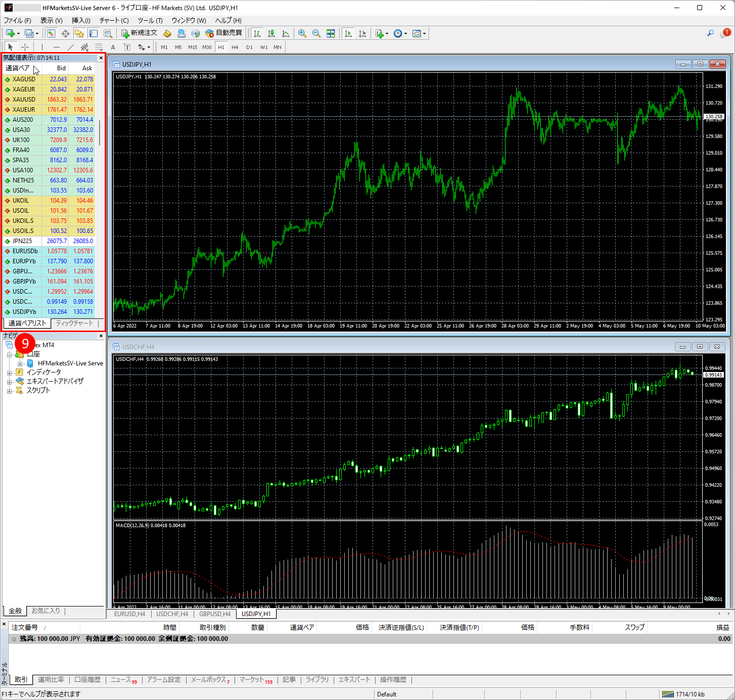
Task: Click the Market Watch vertical scrollbar
Action: [x=100, y=132]
